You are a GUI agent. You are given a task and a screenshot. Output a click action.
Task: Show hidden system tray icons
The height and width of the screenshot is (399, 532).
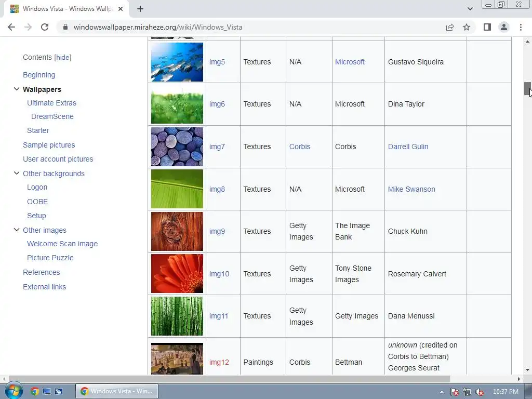click(x=442, y=392)
